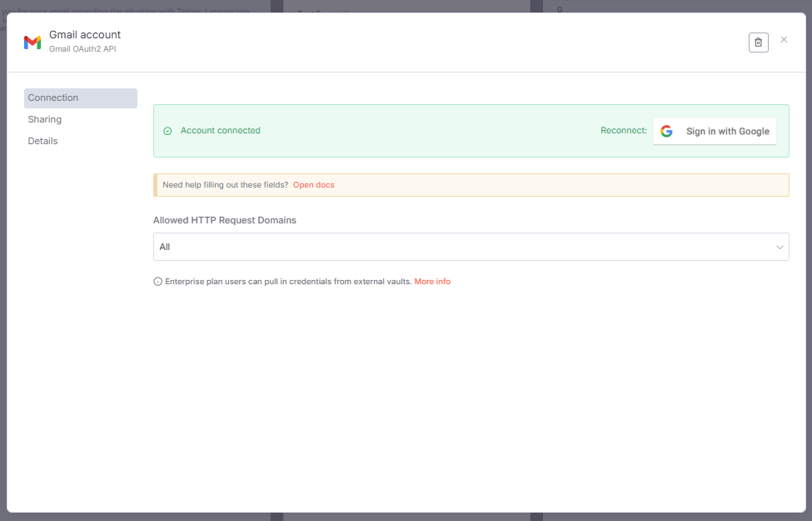Close the Gmail account dialog
812x521 pixels.
tap(784, 40)
